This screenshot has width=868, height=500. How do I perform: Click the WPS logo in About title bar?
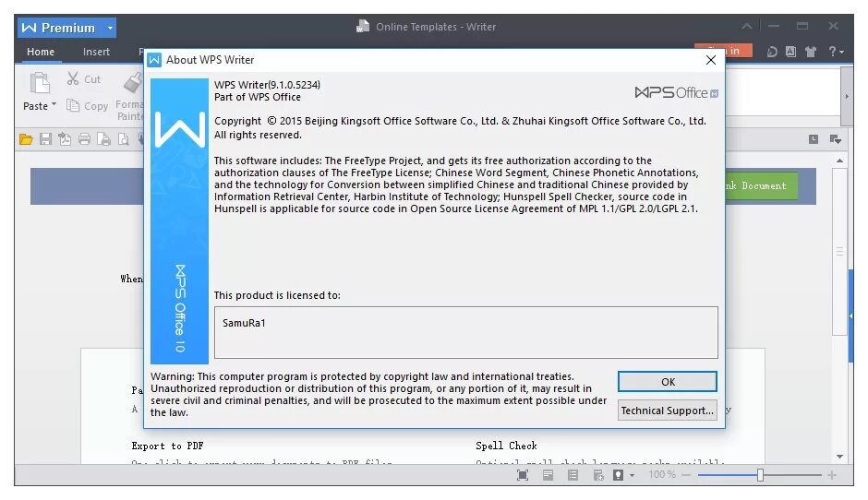[154, 60]
